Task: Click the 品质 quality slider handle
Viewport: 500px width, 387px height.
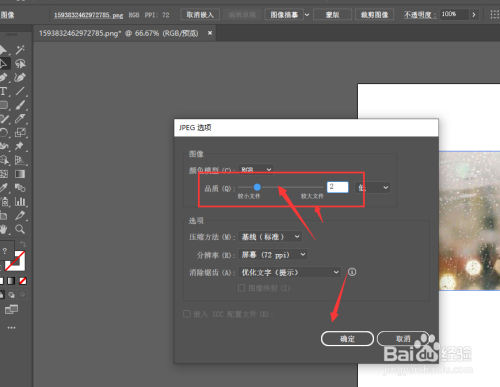Action: [x=257, y=187]
